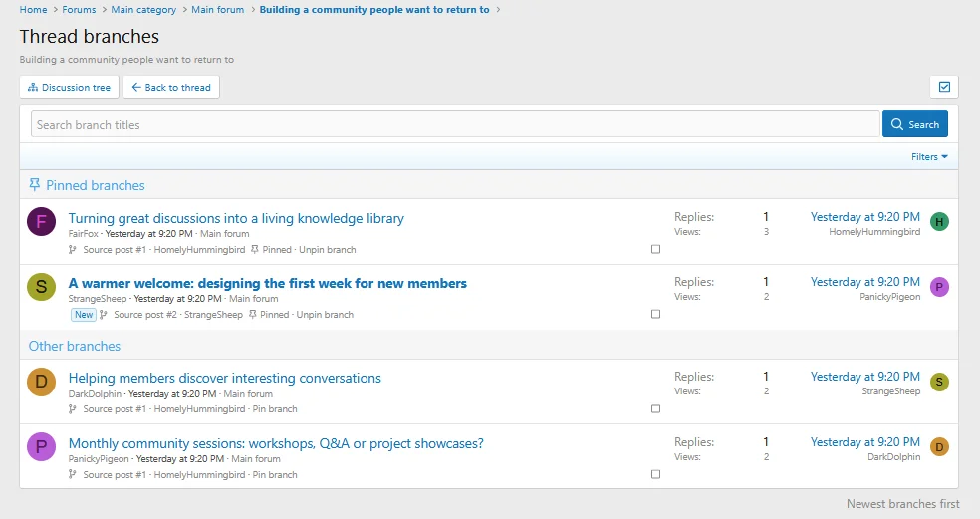This screenshot has height=519, width=980.
Task: Click the Other branches heading
Action: 75,346
